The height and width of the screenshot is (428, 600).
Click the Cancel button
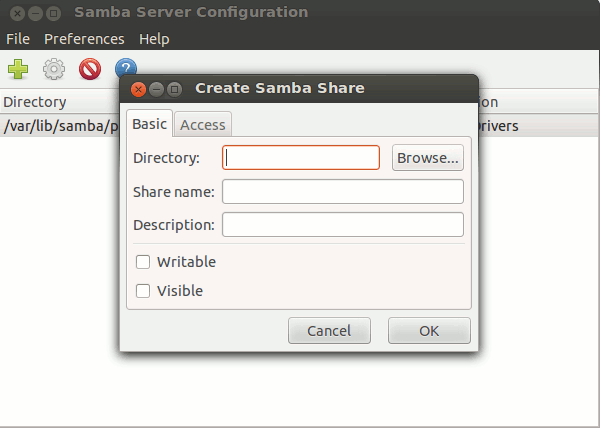point(329,331)
